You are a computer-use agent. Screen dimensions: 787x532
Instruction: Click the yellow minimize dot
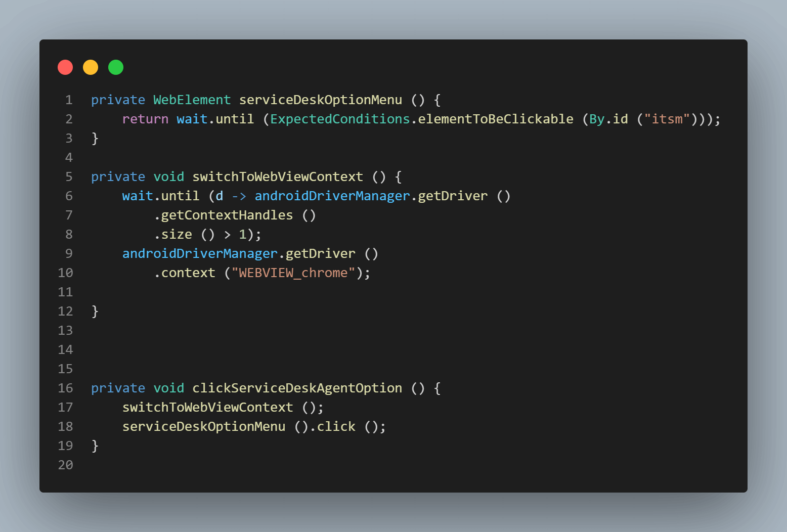(91, 67)
